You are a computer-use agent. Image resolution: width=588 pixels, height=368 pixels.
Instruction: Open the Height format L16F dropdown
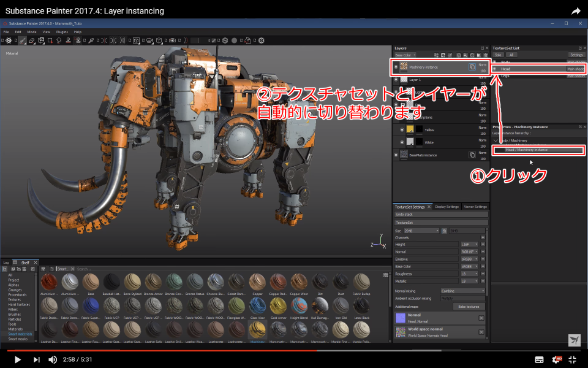point(470,245)
